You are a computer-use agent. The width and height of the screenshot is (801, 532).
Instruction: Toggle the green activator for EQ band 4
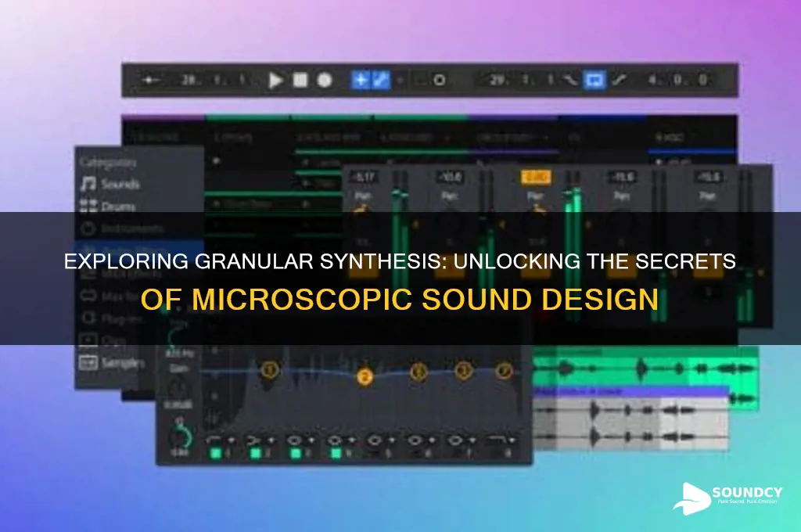[x=335, y=453]
